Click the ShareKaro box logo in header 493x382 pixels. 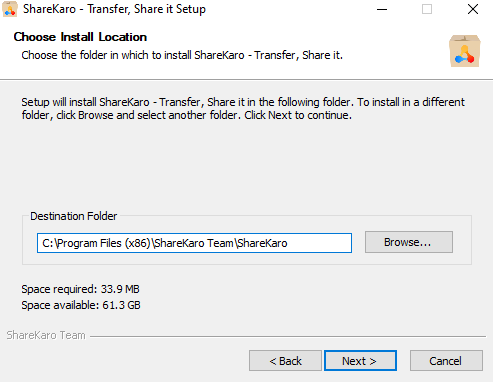point(465,51)
